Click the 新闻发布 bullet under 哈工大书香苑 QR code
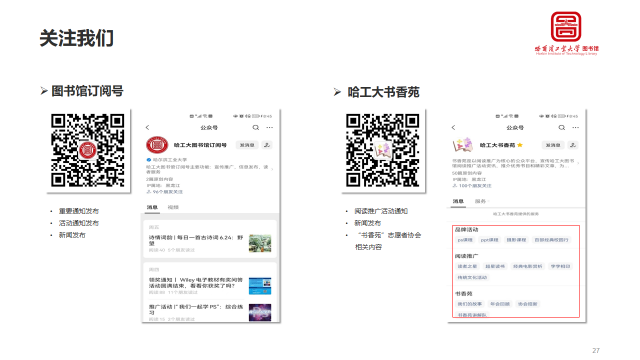Screen dimensions: 640x360 [x=368, y=223]
